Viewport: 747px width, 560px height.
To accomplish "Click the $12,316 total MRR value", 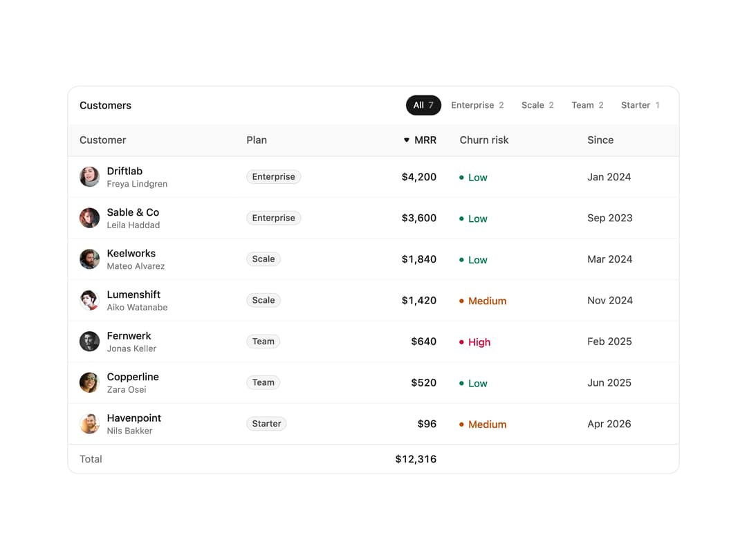I will click(x=416, y=459).
